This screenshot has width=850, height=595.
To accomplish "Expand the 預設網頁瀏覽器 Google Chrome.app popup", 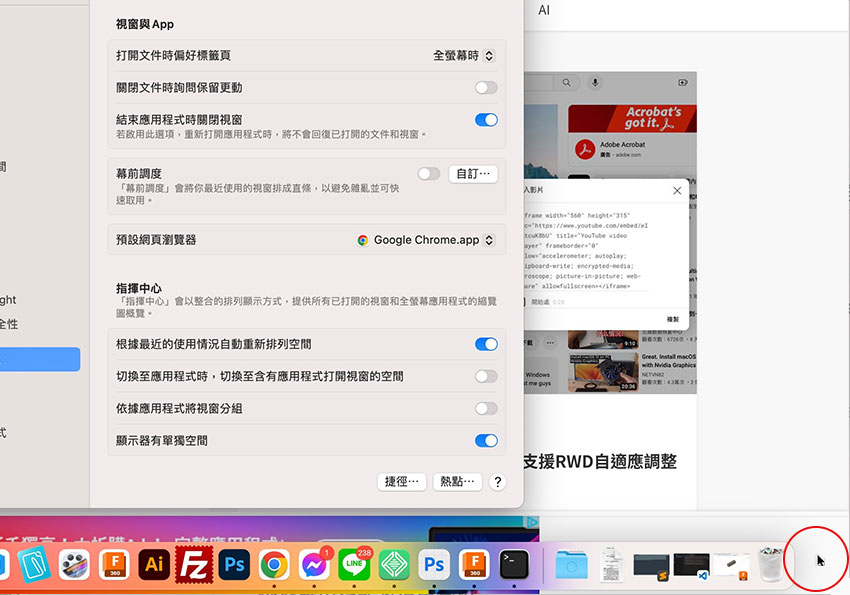I will coord(426,240).
